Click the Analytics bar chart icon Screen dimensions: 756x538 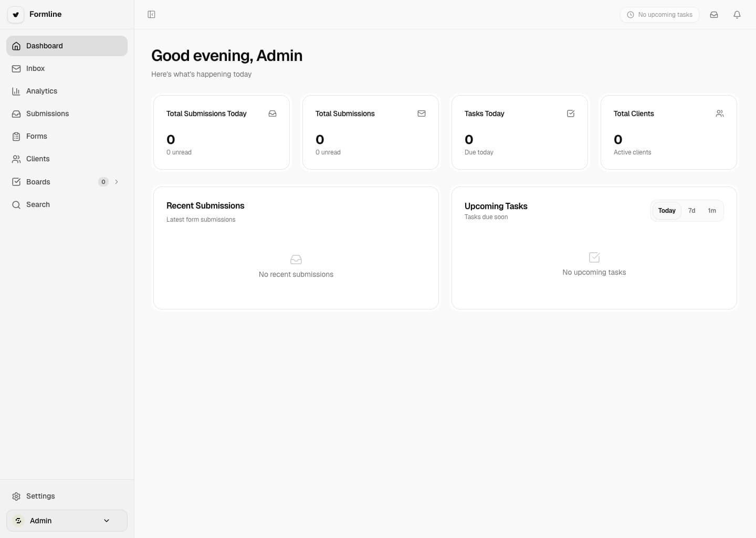[16, 91]
